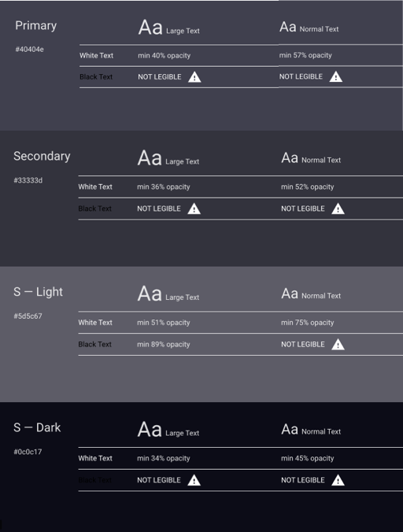
Task: Click the Primary large text warning triangle
Action: point(194,77)
